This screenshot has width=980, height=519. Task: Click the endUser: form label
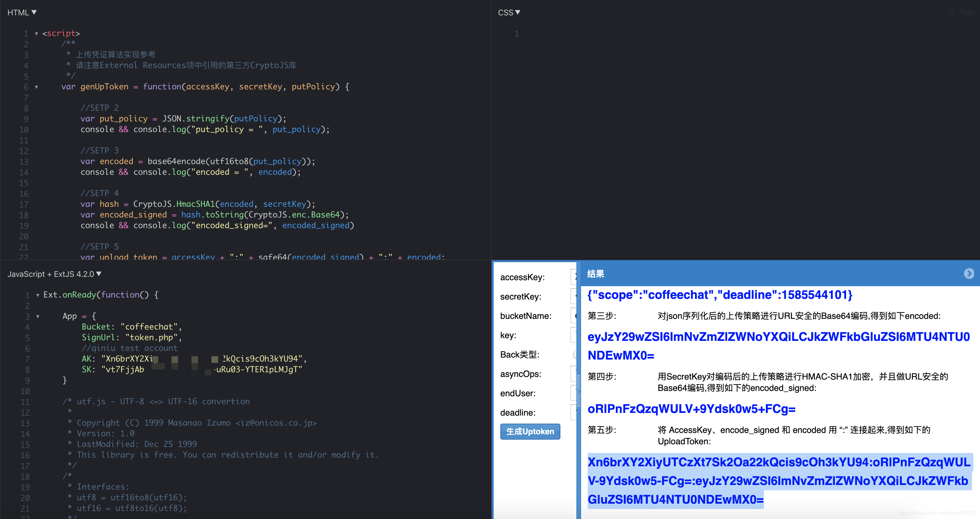click(518, 394)
